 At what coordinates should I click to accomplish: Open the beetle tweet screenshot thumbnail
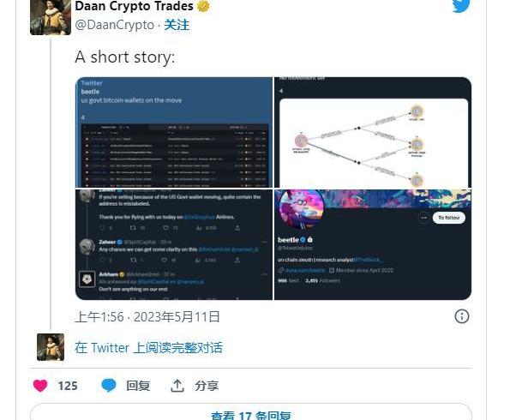[x=174, y=132]
